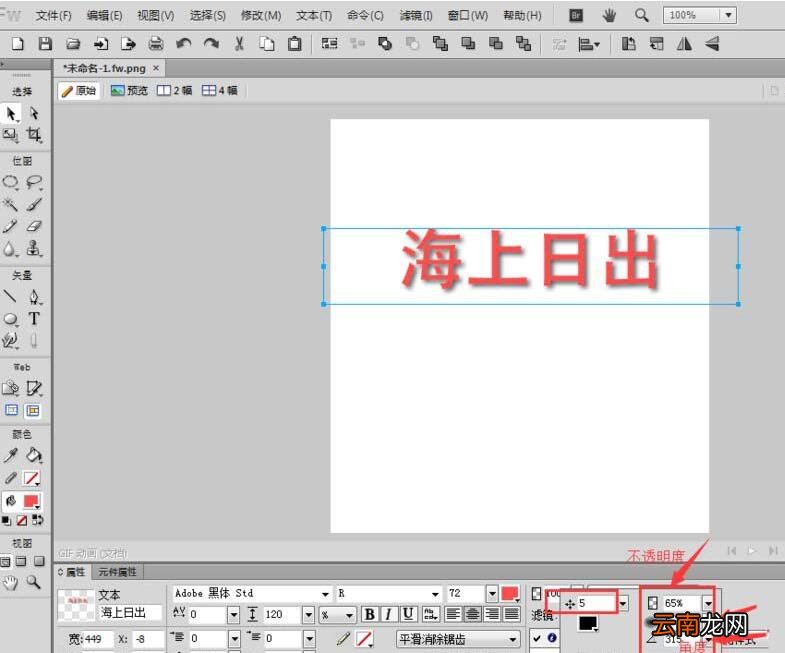Show slices and hotspots
The height and width of the screenshot is (653, 785).
pyautogui.click(x=33, y=411)
